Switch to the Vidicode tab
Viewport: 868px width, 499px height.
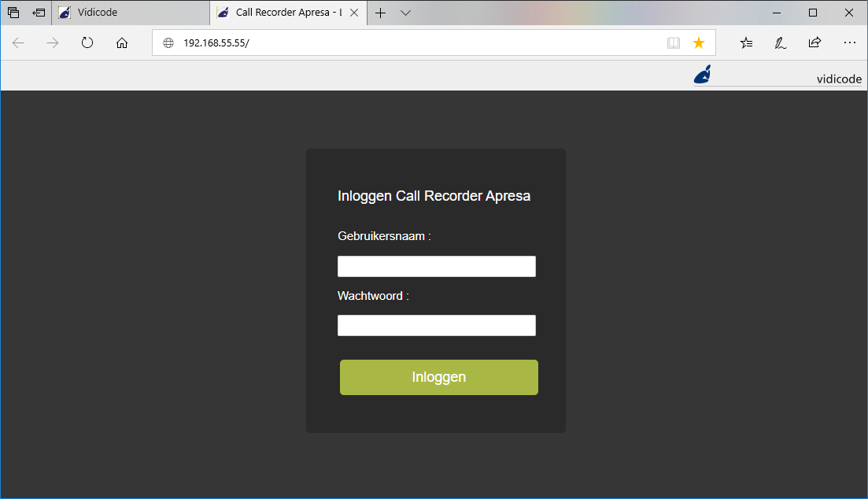[131, 13]
